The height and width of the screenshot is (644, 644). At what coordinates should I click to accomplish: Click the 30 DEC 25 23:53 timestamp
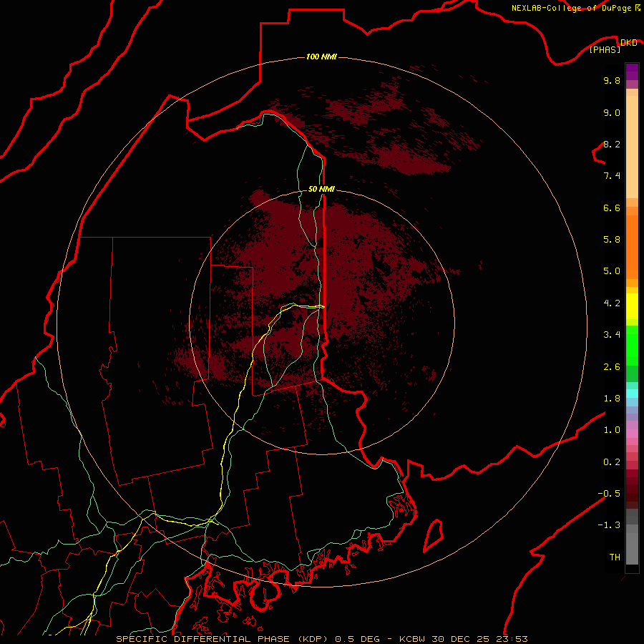[x=479, y=639]
